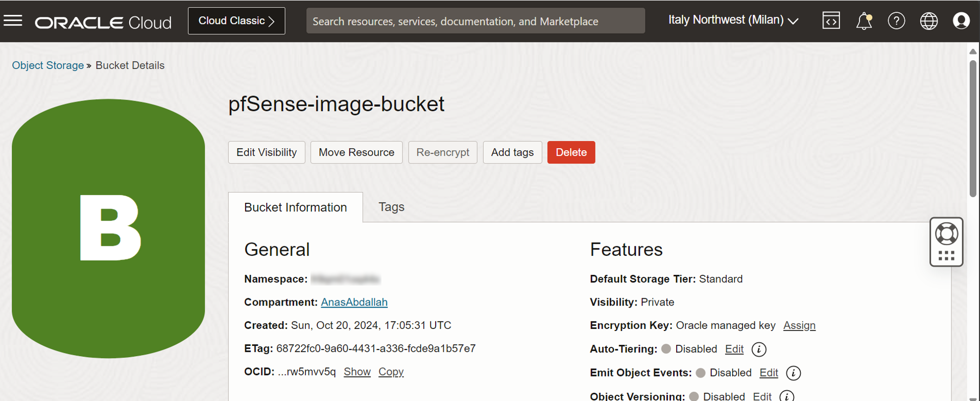Screen dimensions: 980x401
Task: Show the Auto-Tiering info tooltip icon
Action: tap(759, 349)
